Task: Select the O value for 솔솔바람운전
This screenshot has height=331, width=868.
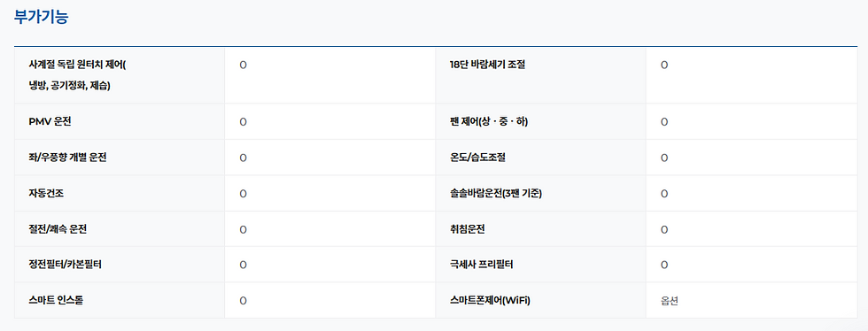Action: pyautogui.click(x=664, y=195)
